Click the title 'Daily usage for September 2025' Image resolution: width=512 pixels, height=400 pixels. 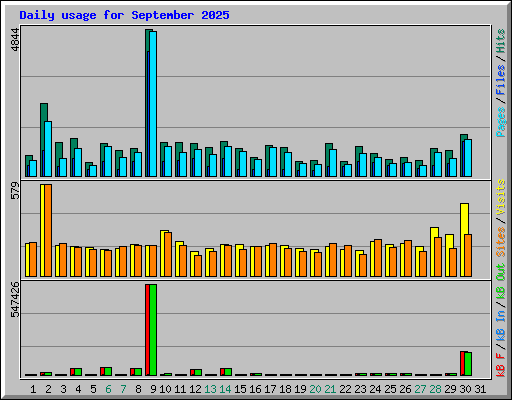click(x=124, y=15)
